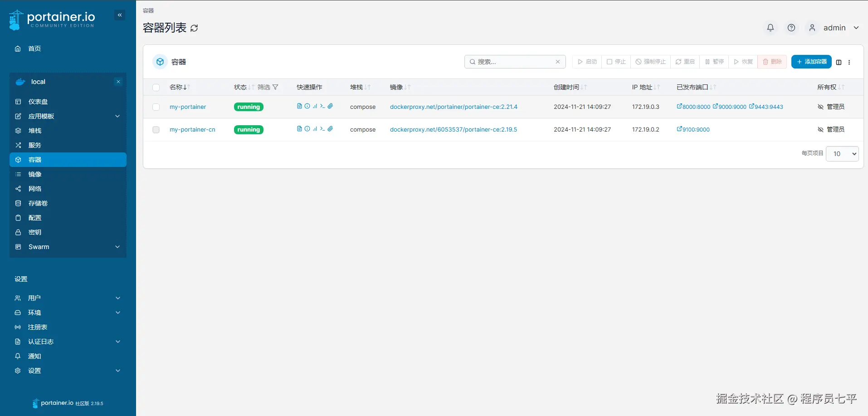Click the 停止 (stop) toolbar button

[616, 62]
